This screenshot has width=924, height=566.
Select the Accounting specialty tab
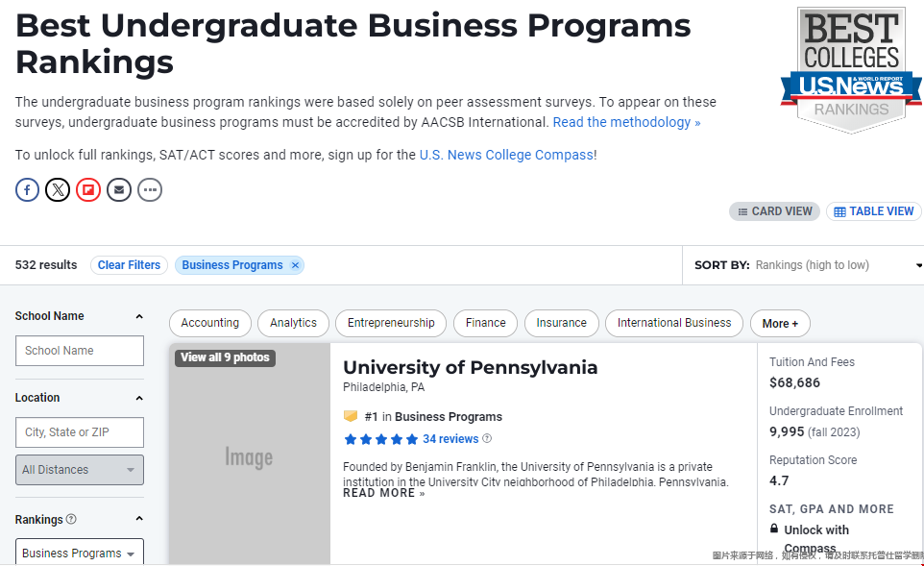pos(209,323)
